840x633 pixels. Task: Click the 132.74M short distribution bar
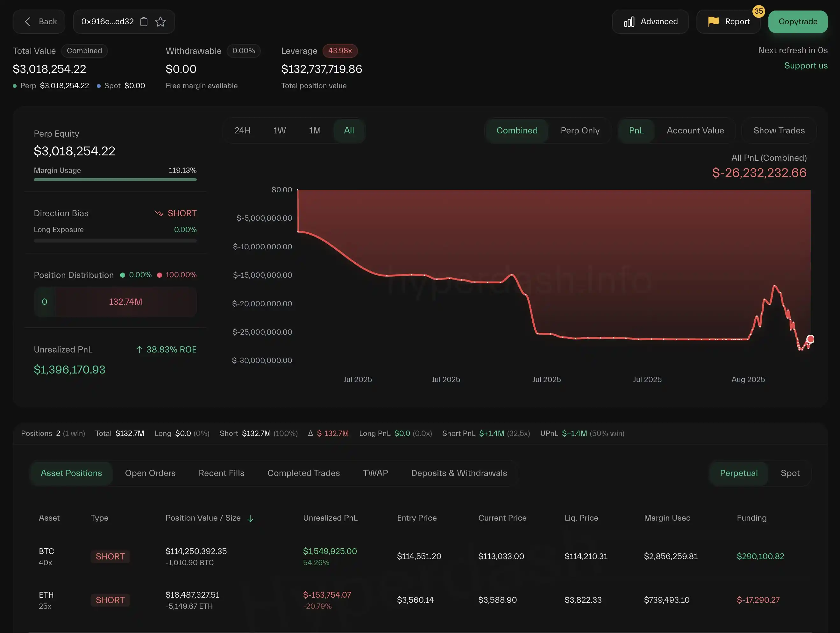tap(126, 302)
